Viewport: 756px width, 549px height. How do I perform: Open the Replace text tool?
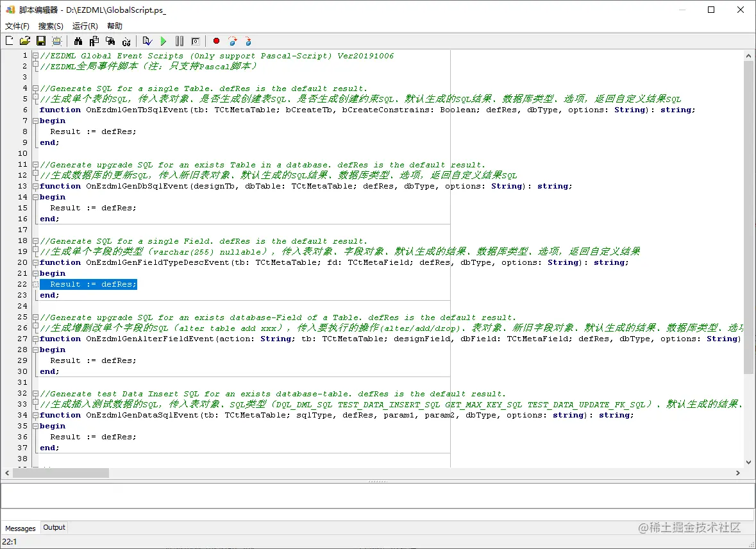click(94, 41)
